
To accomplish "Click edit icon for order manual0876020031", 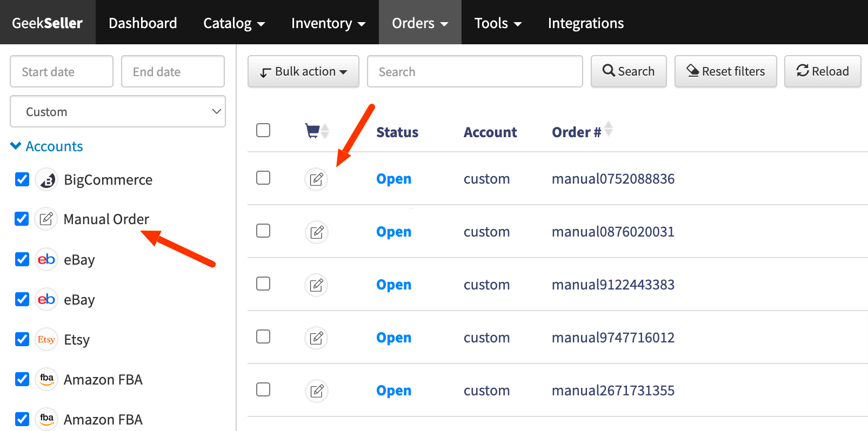I will (317, 232).
